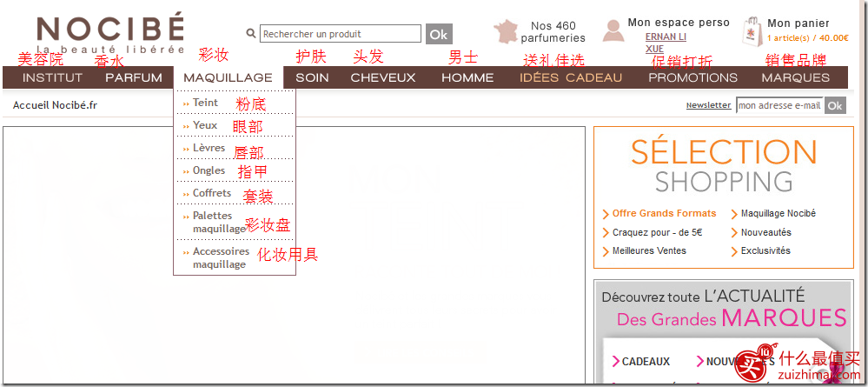The image size is (868, 387).
Task: Open the ERNAN LI XUE account link
Action: tap(666, 43)
